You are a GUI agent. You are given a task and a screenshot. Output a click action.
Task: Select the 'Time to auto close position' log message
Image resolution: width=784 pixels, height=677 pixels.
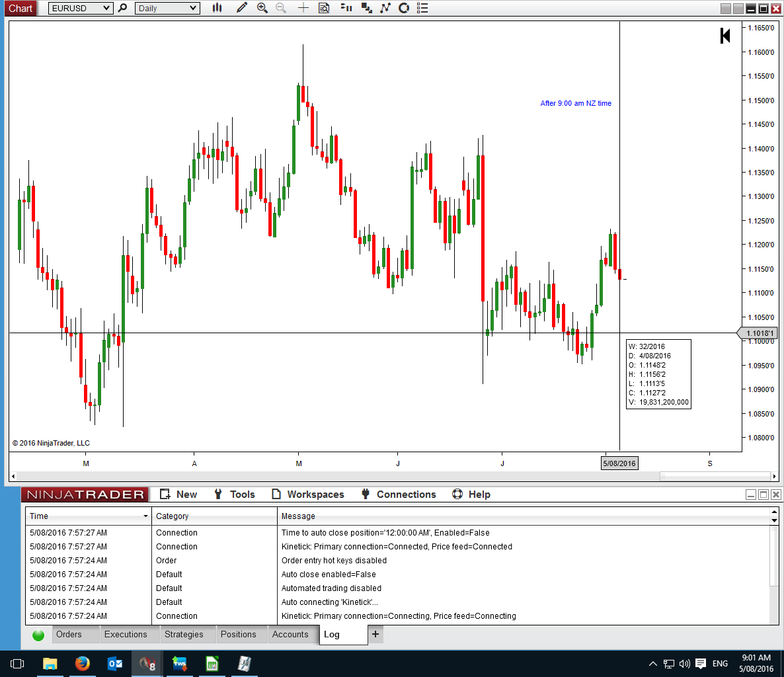(385, 532)
